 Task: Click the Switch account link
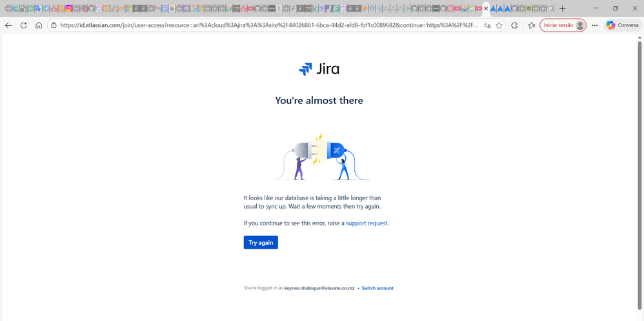click(377, 288)
